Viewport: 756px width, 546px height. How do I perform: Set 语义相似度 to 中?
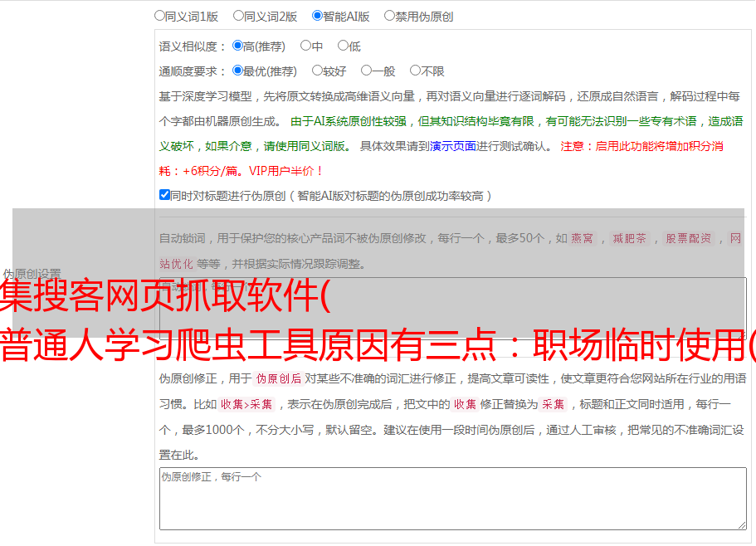(305, 46)
